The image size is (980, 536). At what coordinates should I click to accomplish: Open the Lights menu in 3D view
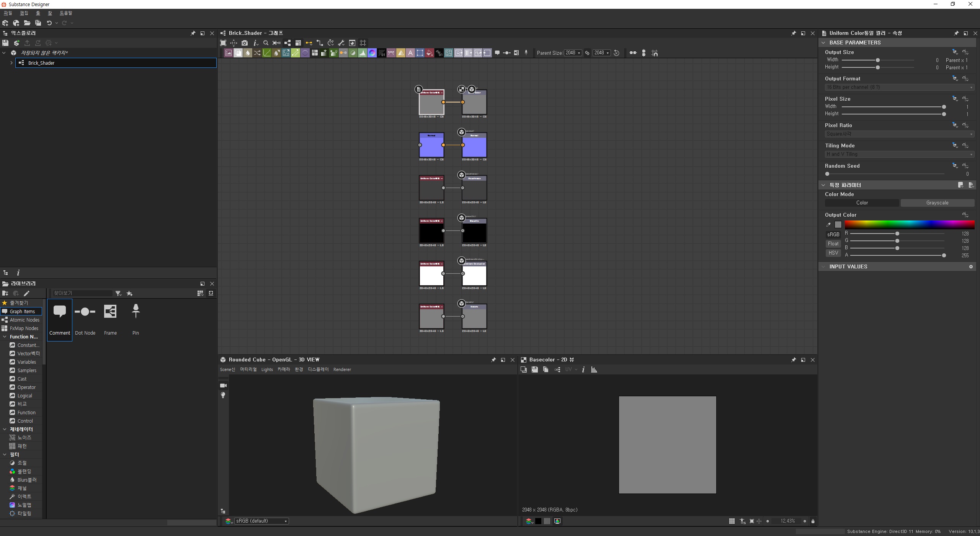pyautogui.click(x=267, y=369)
